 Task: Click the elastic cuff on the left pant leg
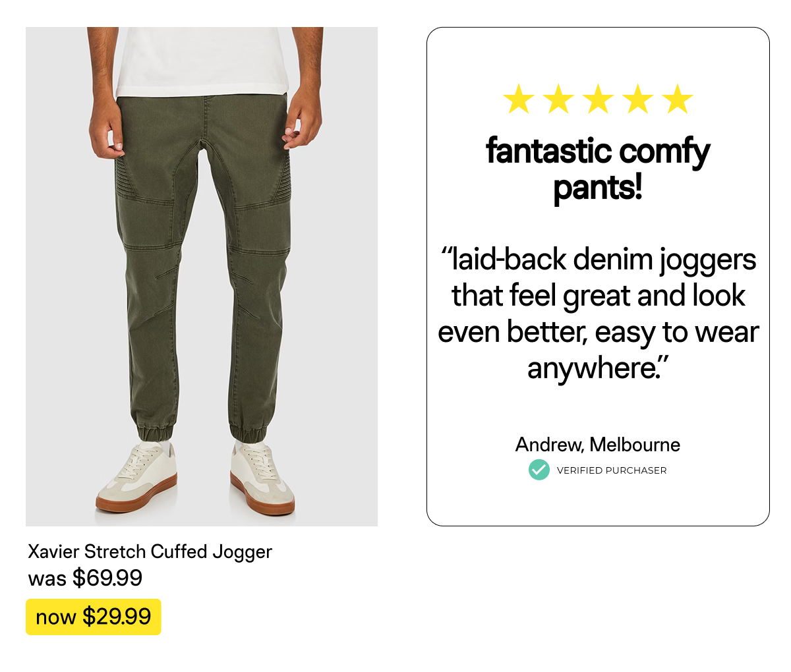[156, 431]
